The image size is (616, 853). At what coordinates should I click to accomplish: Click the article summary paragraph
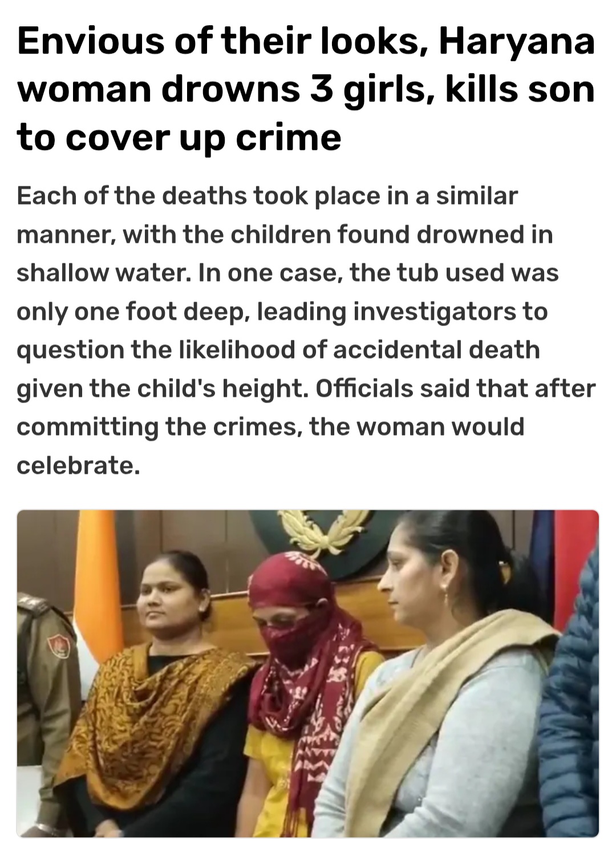click(306, 331)
